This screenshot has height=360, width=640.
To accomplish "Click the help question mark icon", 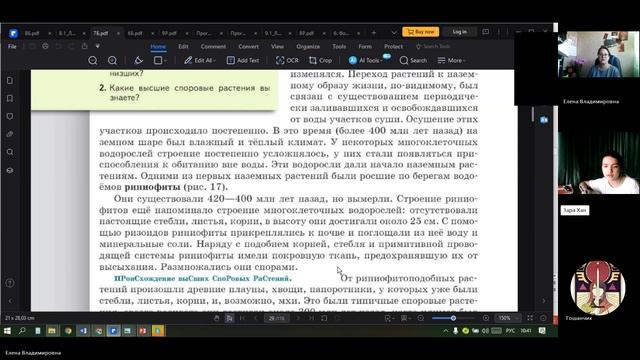I will (x=10, y=283).
